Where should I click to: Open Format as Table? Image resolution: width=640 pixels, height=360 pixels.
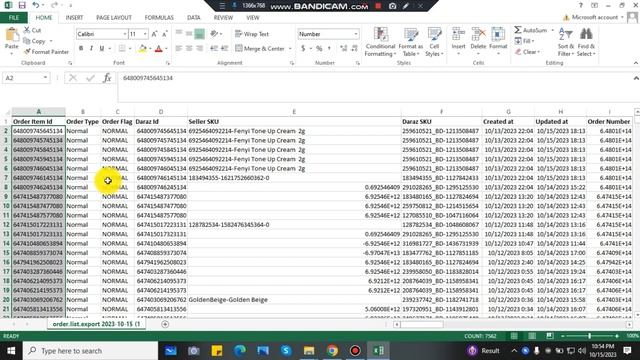pyautogui.click(x=411, y=42)
